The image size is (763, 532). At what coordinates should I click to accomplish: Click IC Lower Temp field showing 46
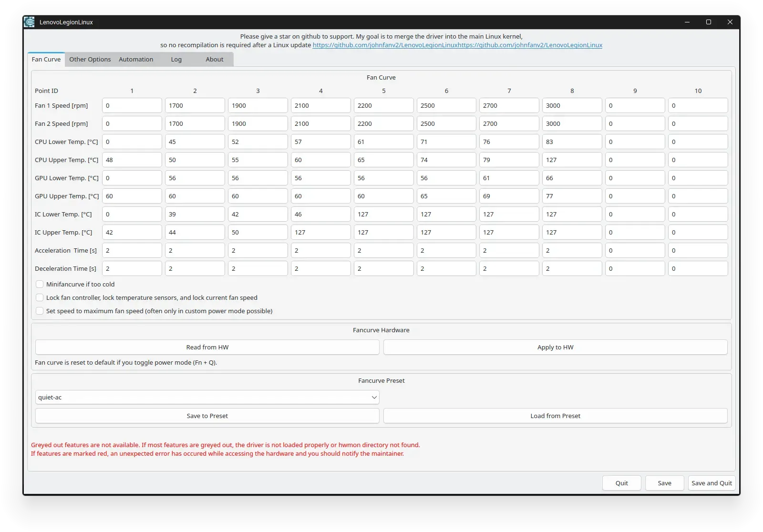[x=321, y=214]
